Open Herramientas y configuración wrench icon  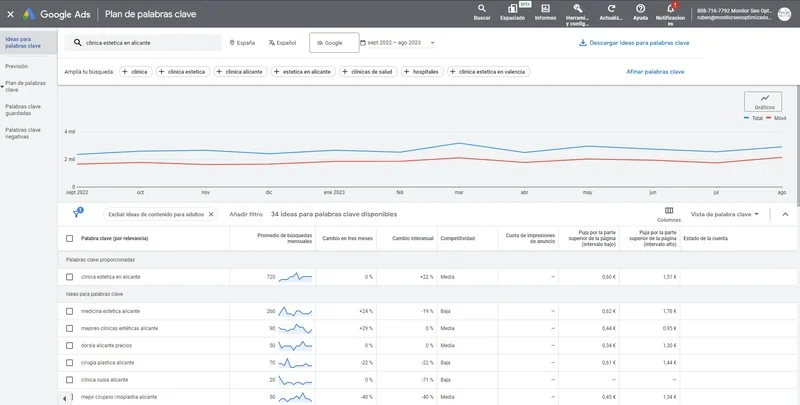pos(577,9)
